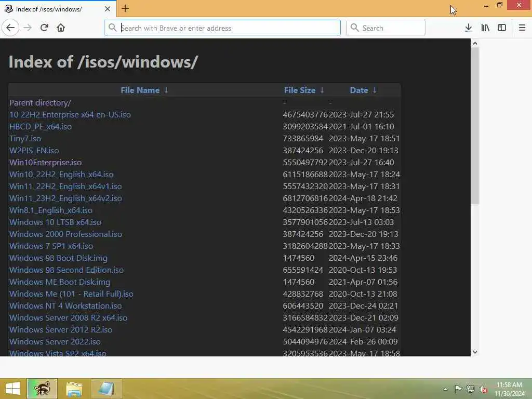The height and width of the screenshot is (399, 532).
Task: Minimize the browser window
Action: click(486, 5)
